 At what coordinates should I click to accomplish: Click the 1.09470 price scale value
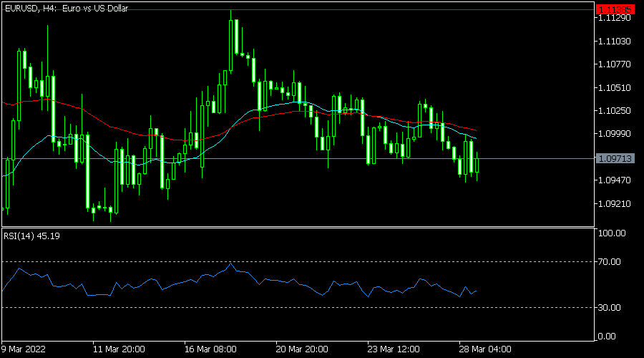(615, 180)
